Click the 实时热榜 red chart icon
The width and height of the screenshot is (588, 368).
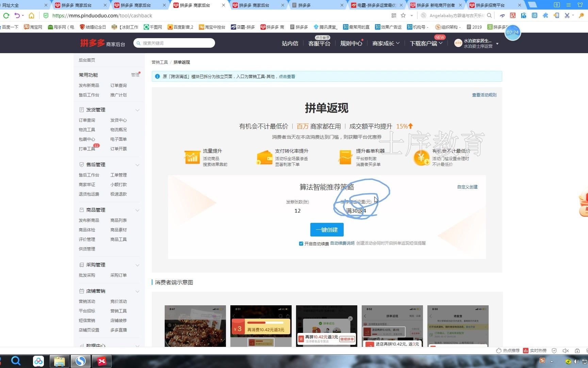click(x=526, y=351)
